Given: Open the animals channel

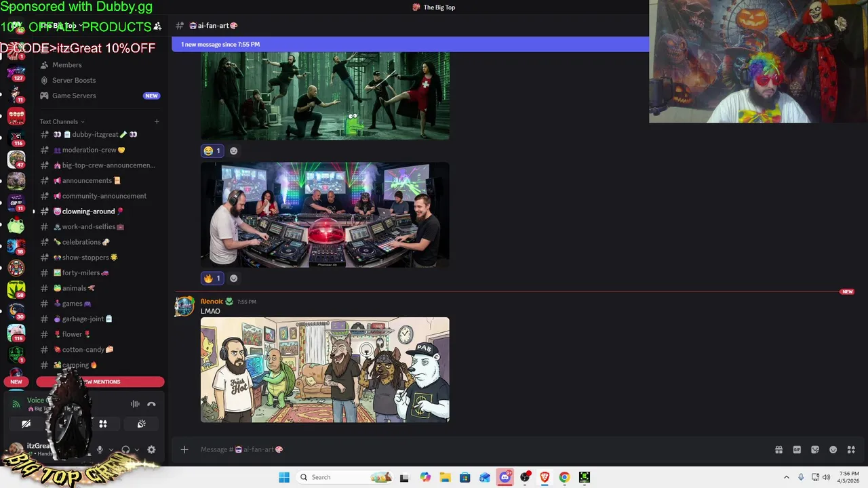Looking at the screenshot, I should [100, 288].
